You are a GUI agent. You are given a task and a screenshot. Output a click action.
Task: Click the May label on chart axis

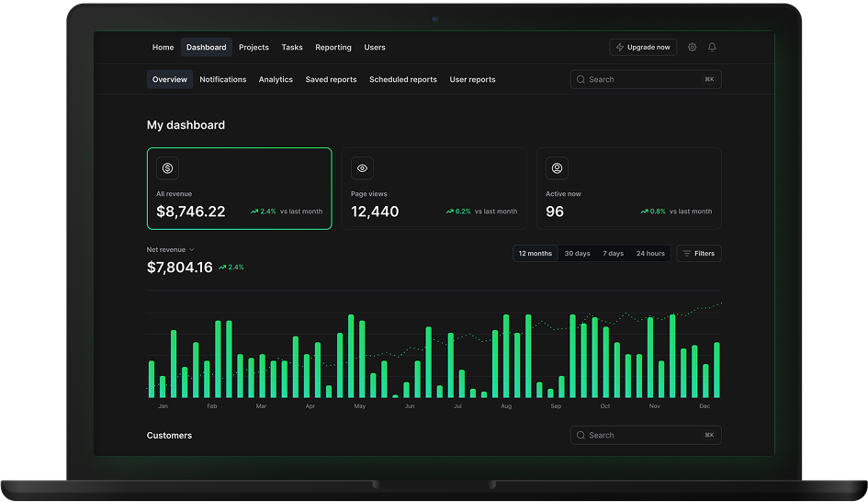click(x=360, y=406)
